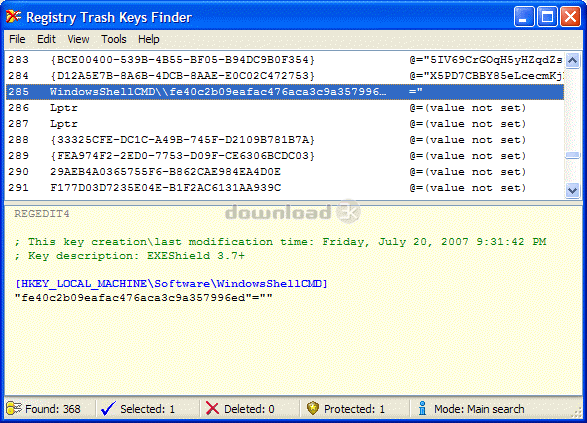Image resolution: width=587 pixels, height=423 pixels.
Task: Click the Found keys icon in status bar
Action: tap(14, 408)
